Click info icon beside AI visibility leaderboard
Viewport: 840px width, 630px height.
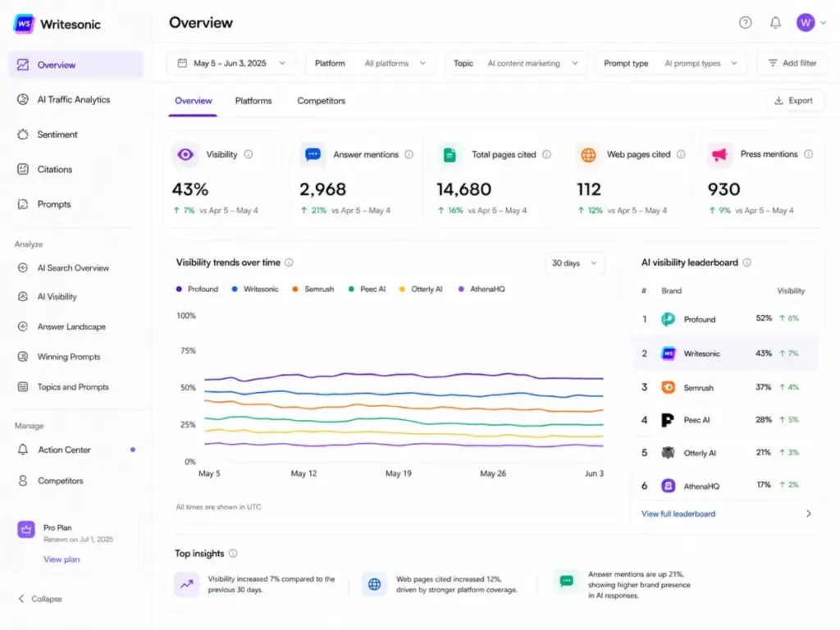746,262
